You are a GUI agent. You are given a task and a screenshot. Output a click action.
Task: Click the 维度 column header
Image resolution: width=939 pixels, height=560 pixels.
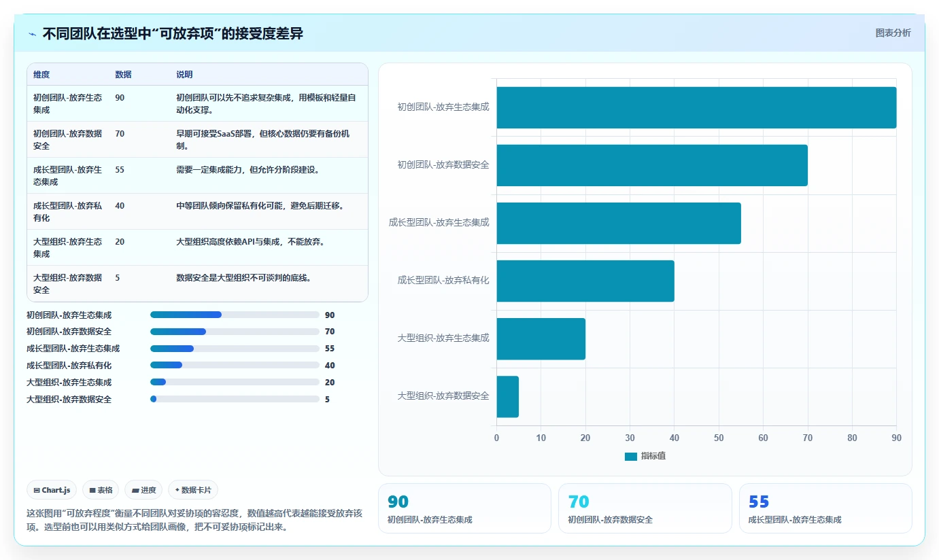click(x=41, y=74)
